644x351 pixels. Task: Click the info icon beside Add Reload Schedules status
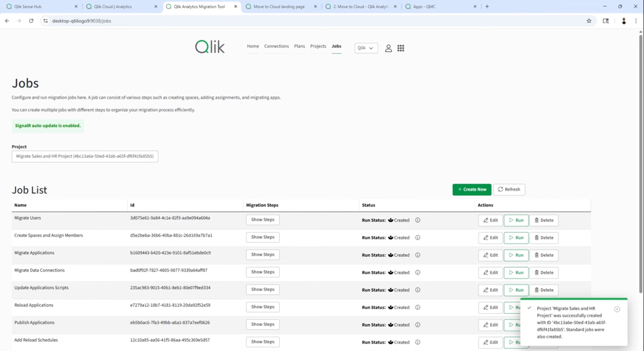(x=418, y=342)
